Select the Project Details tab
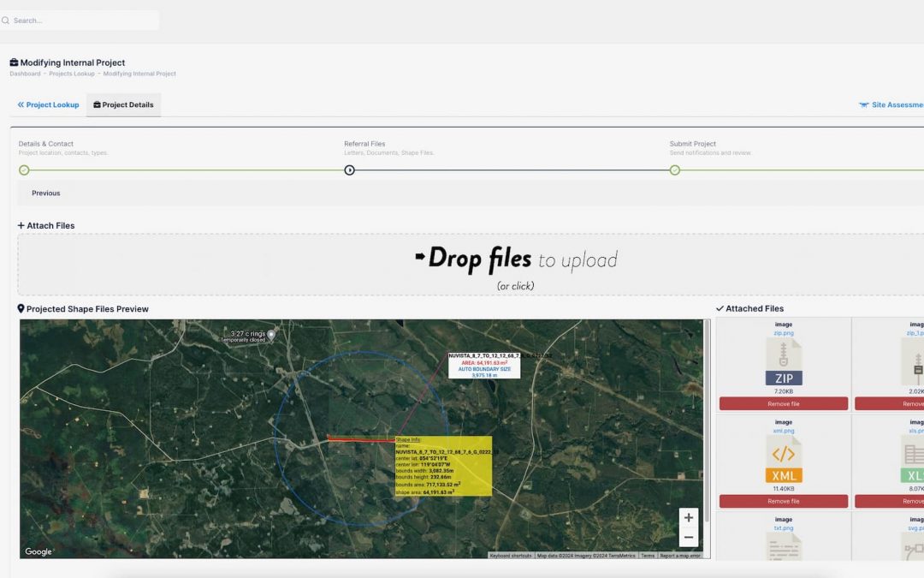This screenshot has width=924, height=578. [123, 105]
